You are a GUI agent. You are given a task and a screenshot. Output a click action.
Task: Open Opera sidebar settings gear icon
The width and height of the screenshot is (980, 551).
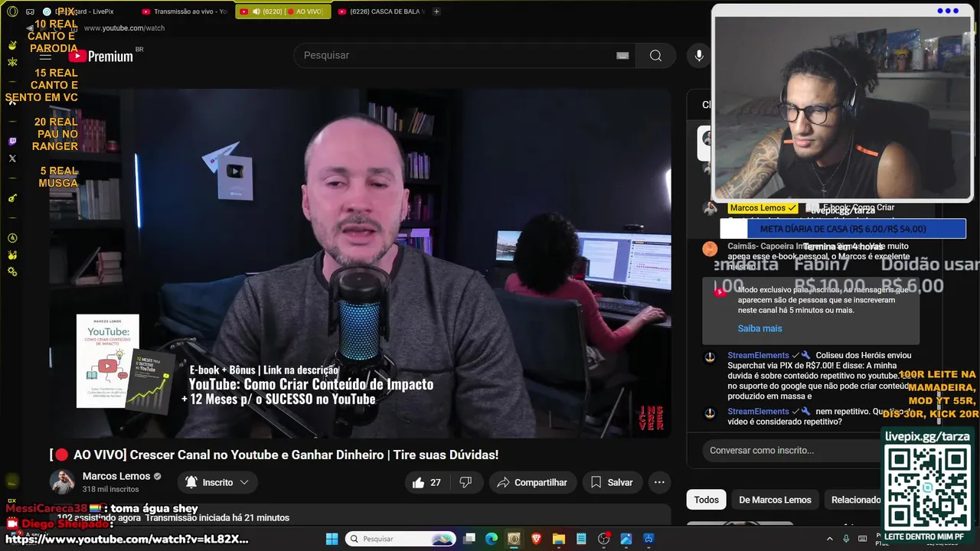pyautogui.click(x=12, y=272)
